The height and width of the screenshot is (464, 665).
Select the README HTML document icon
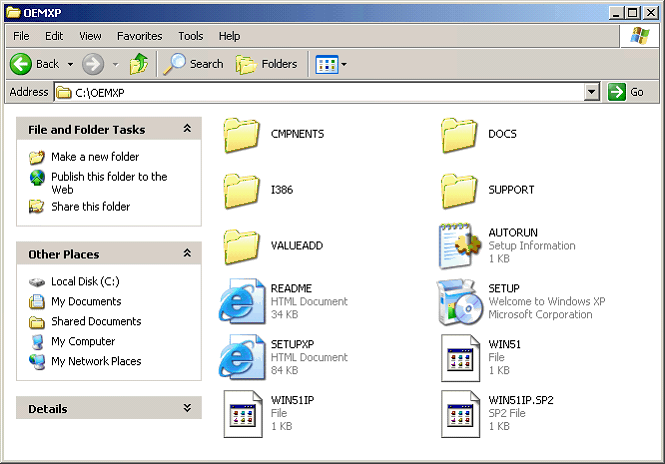(x=241, y=301)
